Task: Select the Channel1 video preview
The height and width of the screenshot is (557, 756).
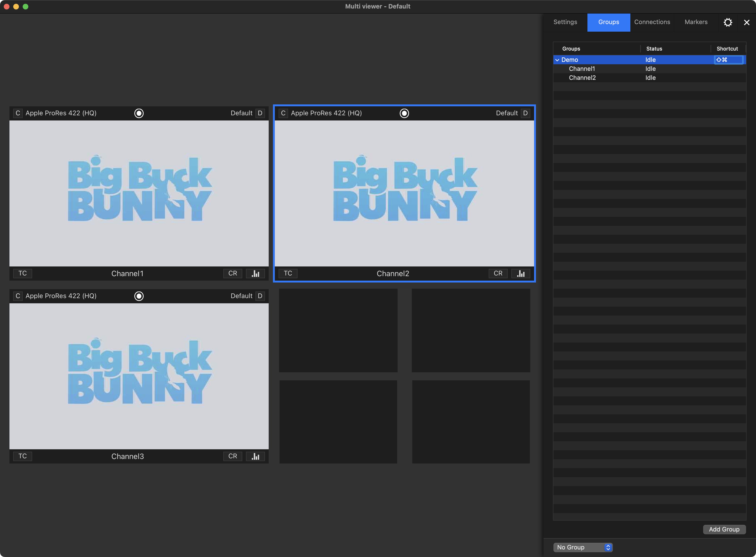Action: pos(139,193)
